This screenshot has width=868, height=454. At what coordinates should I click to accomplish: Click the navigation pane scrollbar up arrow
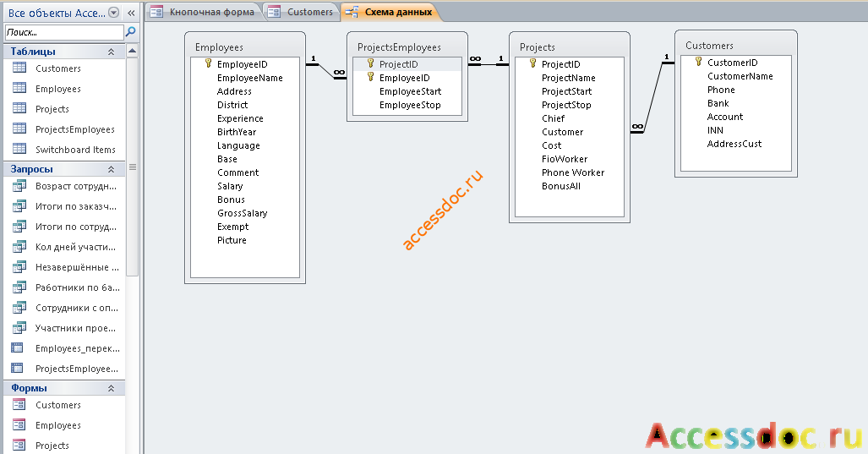pos(132,51)
